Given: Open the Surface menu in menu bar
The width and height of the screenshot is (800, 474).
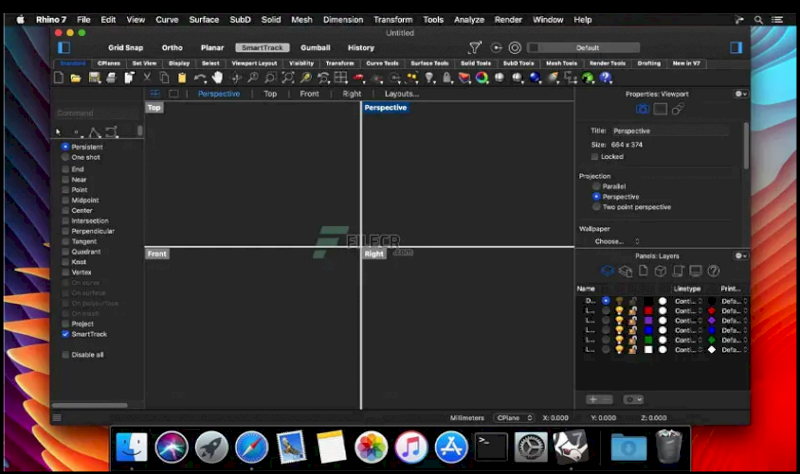Looking at the screenshot, I should pos(204,19).
